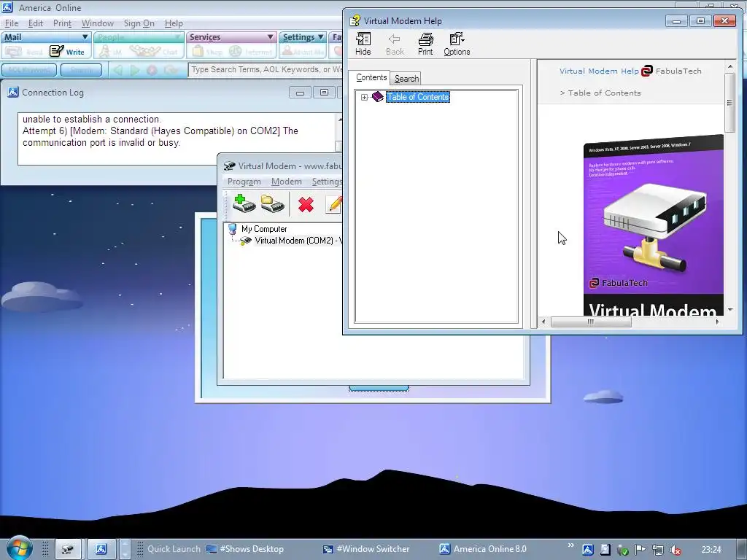The image size is (747, 560).
Task: Open the People dropdown in AOL toolbar
Action: [178, 37]
